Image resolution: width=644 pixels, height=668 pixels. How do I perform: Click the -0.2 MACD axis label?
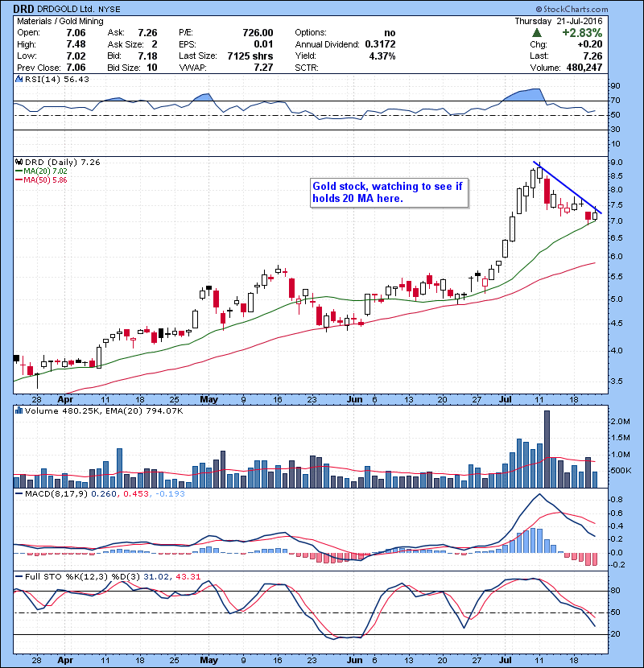point(617,565)
